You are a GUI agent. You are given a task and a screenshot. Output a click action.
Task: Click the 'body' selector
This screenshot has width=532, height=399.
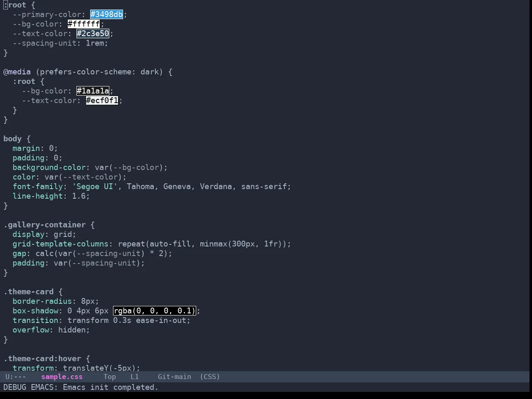coord(12,139)
